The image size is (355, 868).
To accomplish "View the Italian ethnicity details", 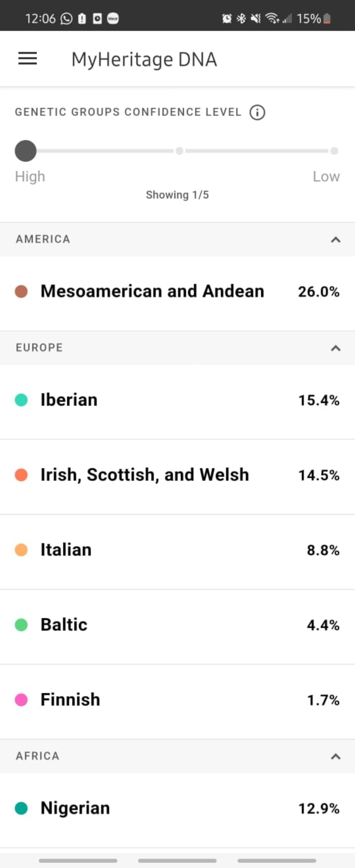I will [177, 549].
